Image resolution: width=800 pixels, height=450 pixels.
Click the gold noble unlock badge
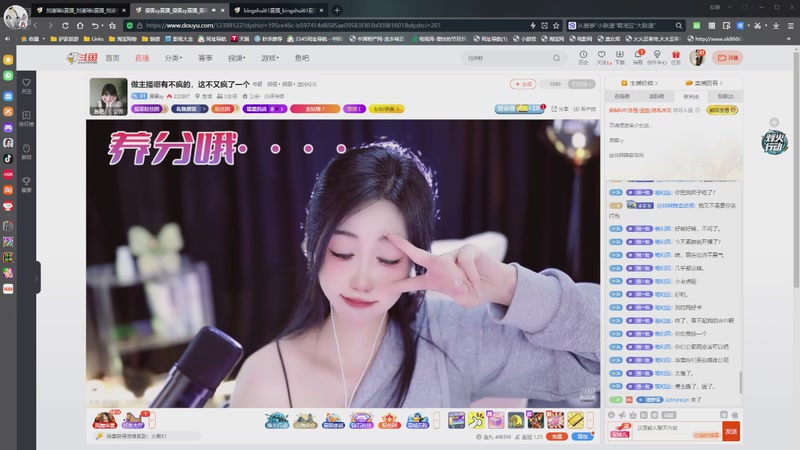(x=722, y=110)
